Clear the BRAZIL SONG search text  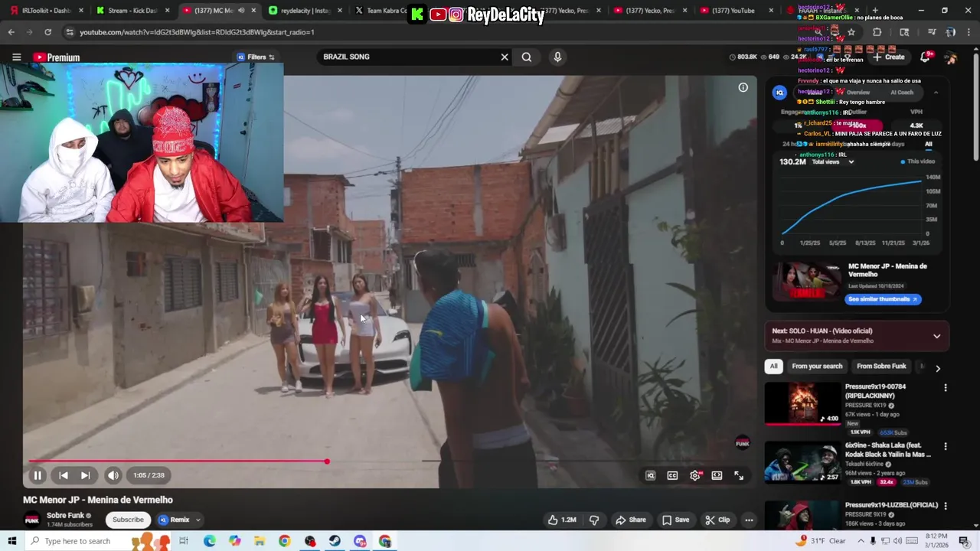click(505, 57)
